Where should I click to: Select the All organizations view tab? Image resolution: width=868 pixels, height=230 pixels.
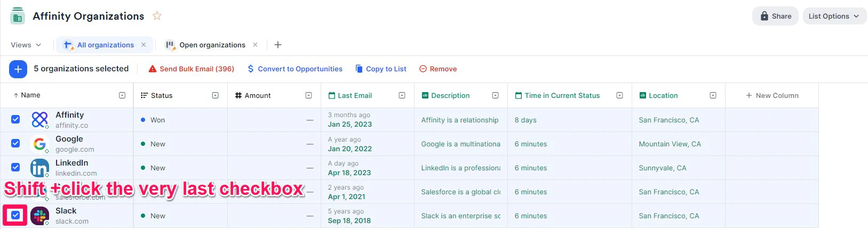[x=105, y=45]
